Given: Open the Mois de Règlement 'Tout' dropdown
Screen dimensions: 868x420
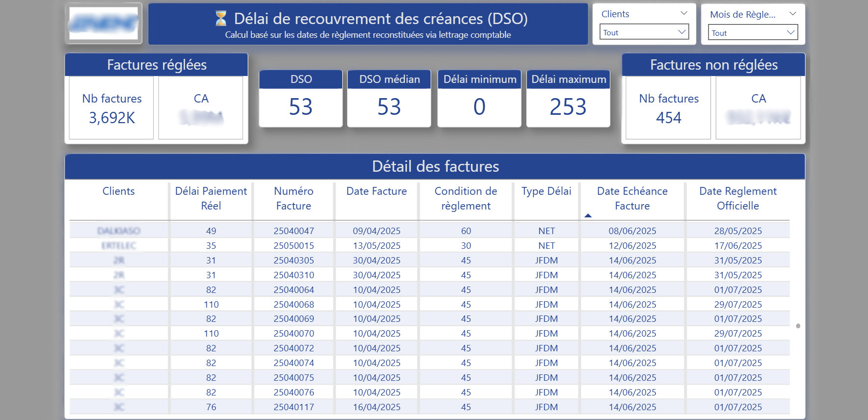Looking at the screenshot, I should click(x=753, y=33).
